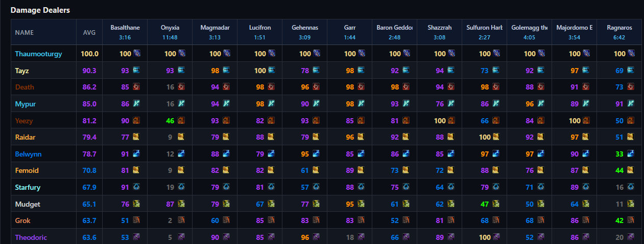The image size is (644, 244).
Task: Select the Ragnaros 6:42 column header
Action: click(x=619, y=32)
